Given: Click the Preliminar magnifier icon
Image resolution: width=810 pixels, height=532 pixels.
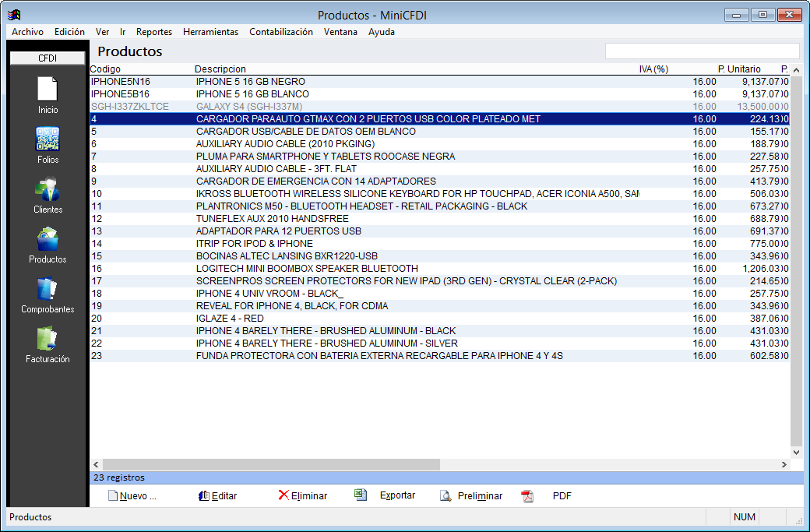Looking at the screenshot, I should click(x=445, y=496).
